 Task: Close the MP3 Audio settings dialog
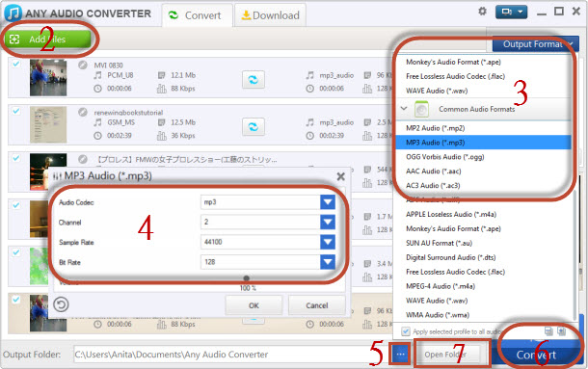pyautogui.click(x=340, y=176)
